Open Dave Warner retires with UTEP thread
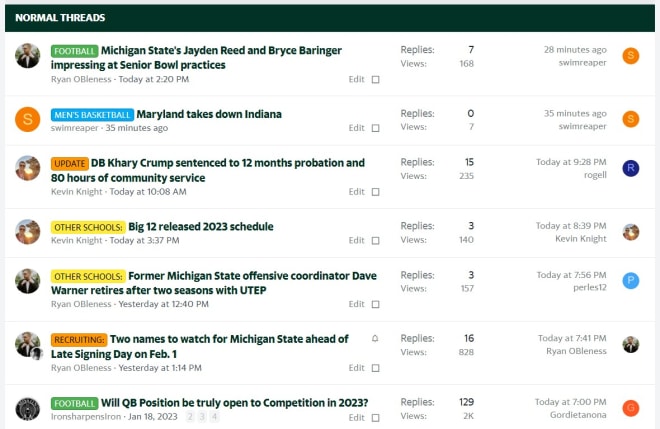Image resolution: width=660 pixels, height=429 pixels. click(214, 283)
